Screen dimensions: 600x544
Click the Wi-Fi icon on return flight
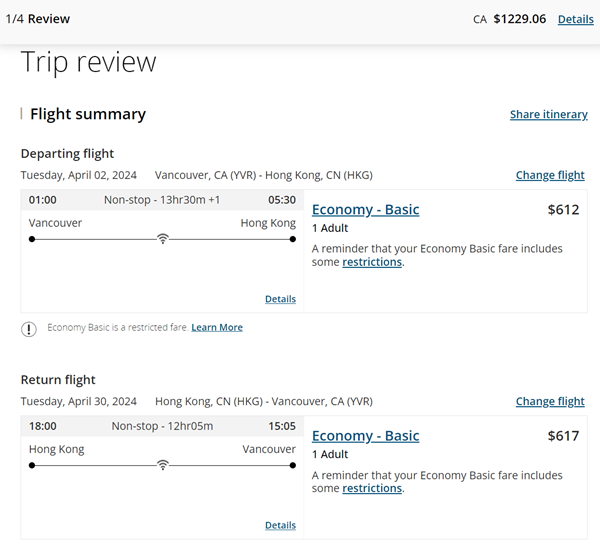162,465
